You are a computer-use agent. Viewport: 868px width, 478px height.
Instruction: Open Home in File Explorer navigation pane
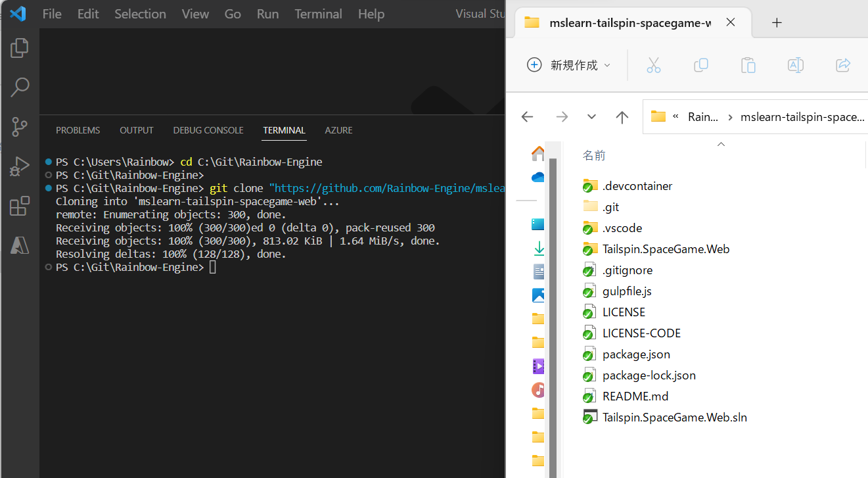click(538, 153)
